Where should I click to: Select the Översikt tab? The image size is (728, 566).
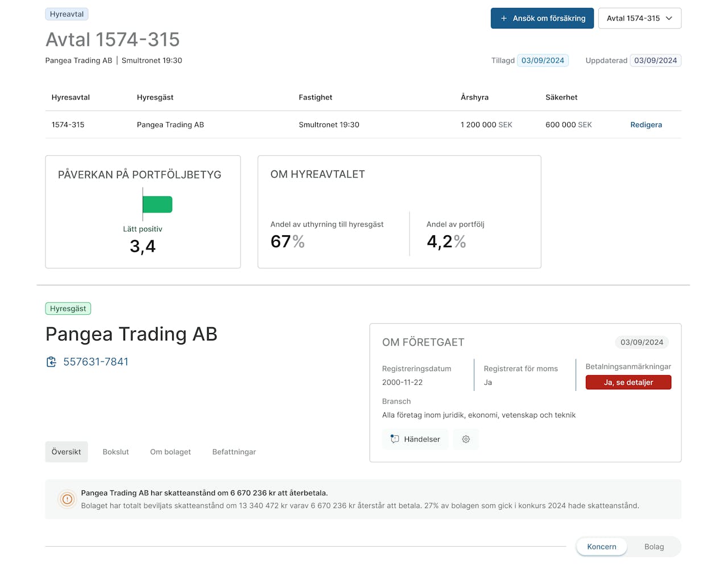pyautogui.click(x=67, y=452)
